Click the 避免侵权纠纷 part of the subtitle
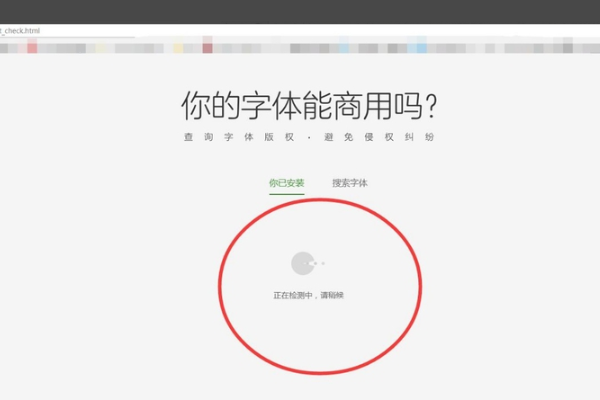 [379, 137]
